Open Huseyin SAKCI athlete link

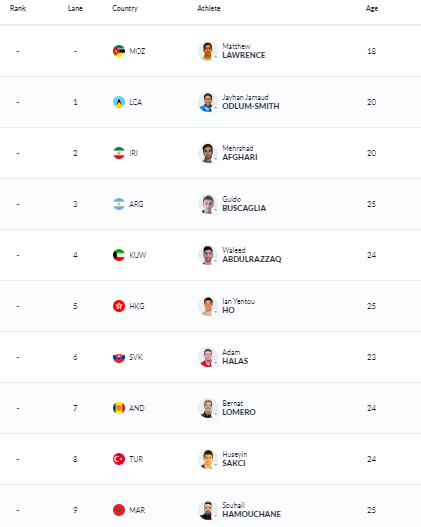click(x=235, y=459)
